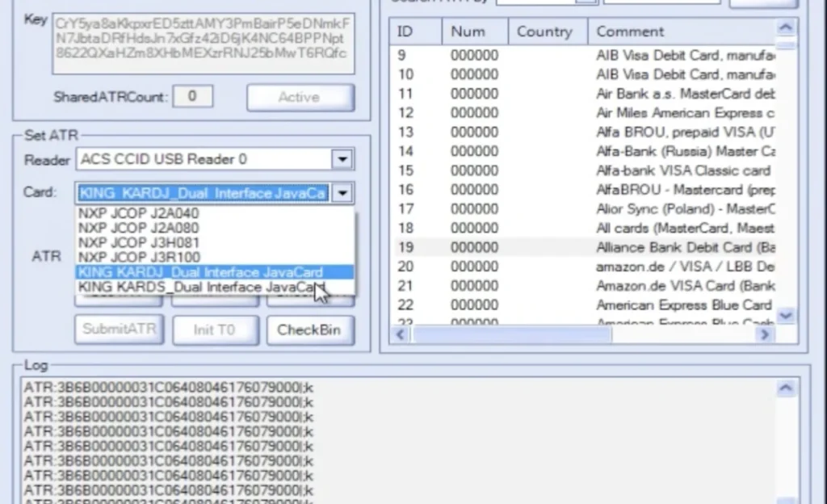Select row 9 AIB Visa Debit Card
Image resolution: width=827 pixels, height=504 pixels.
click(585, 55)
